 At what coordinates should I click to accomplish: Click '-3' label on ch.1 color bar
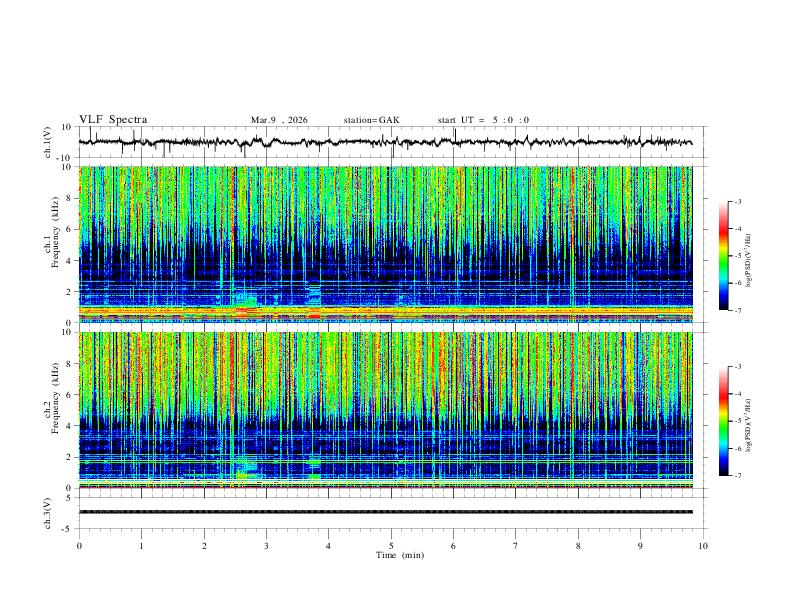pyautogui.click(x=737, y=201)
